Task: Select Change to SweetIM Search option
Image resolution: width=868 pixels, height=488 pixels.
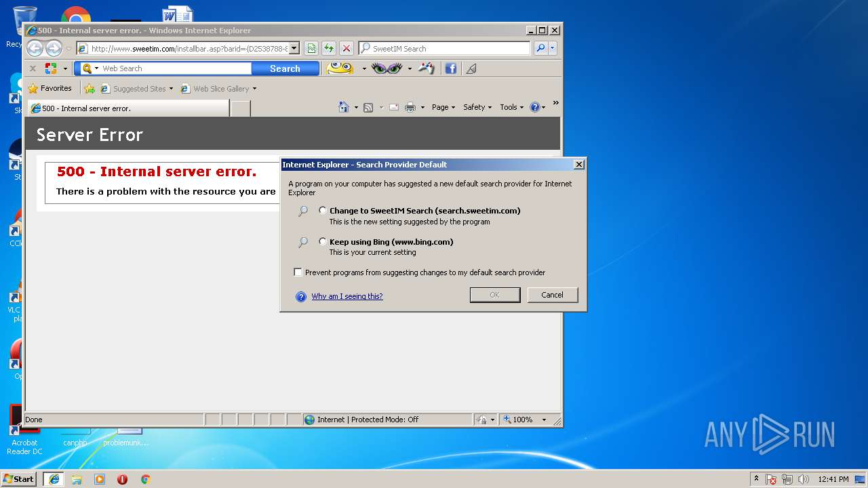Action: click(x=322, y=210)
